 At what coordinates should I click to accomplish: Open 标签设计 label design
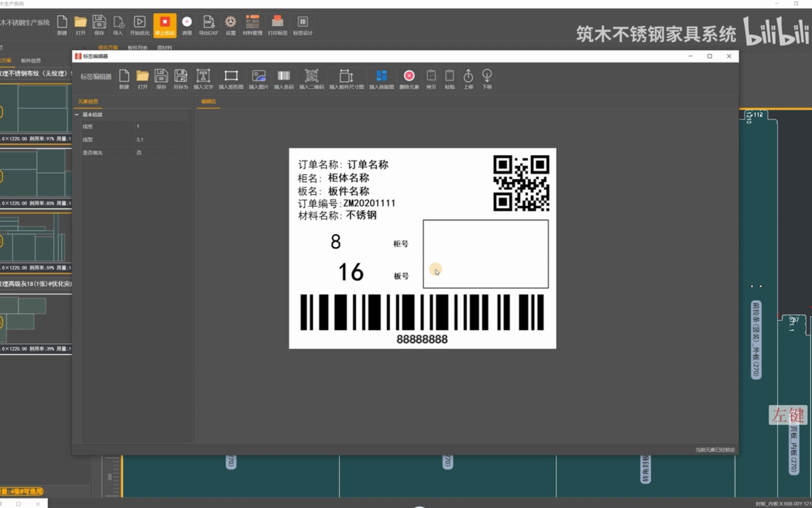[x=303, y=25]
